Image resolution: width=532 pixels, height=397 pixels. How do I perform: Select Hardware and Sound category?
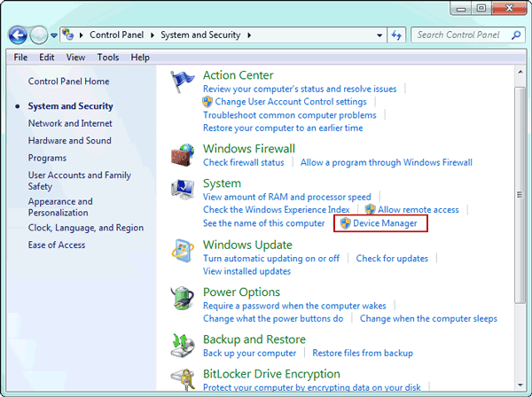pyautogui.click(x=69, y=141)
